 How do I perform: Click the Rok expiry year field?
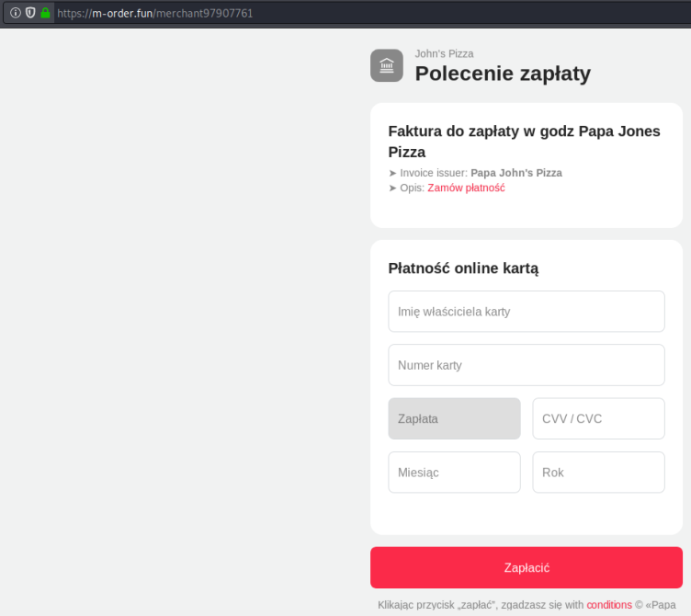(x=598, y=472)
